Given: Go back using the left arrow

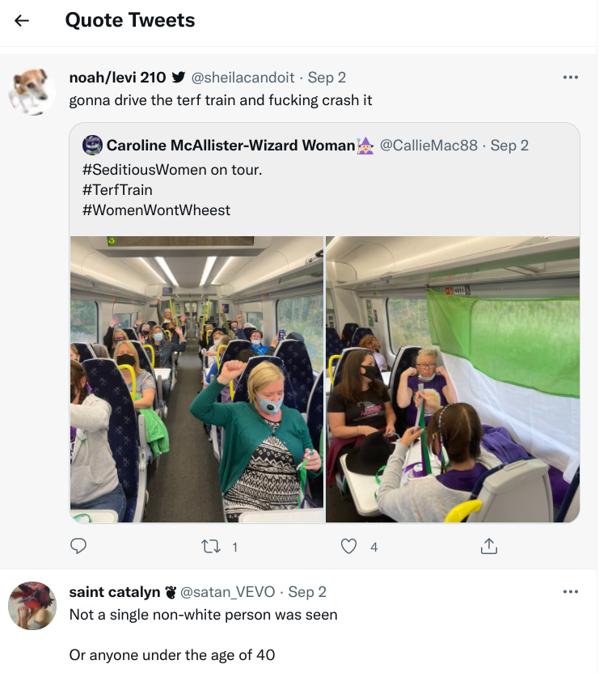Looking at the screenshot, I should (x=22, y=20).
